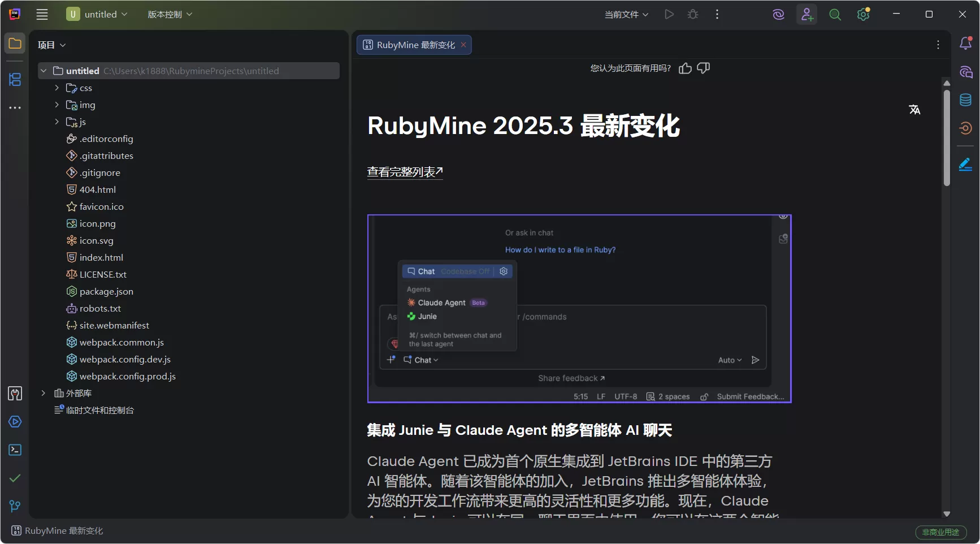The width and height of the screenshot is (980, 544).
Task: Start debugging with the bug icon
Action: pyautogui.click(x=692, y=14)
